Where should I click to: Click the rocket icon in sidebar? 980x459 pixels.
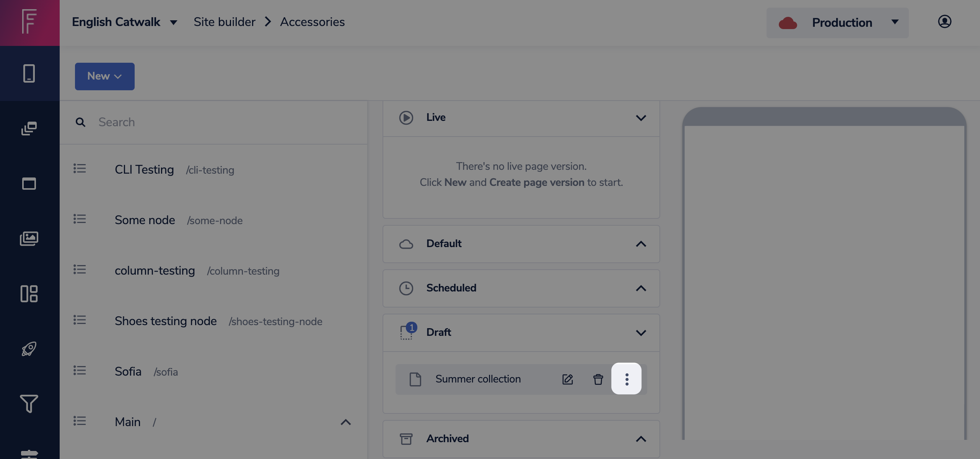tap(29, 349)
